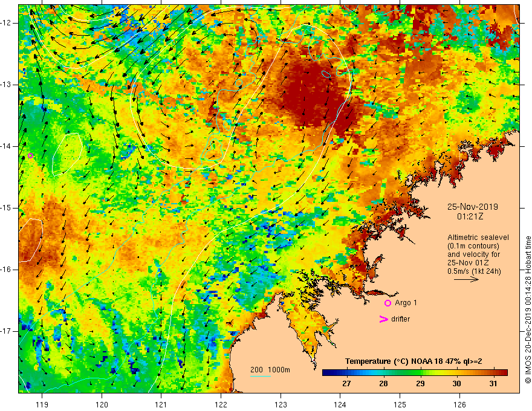Click the '25-Nov-2019' date label
532x411 pixels.
click(472, 207)
